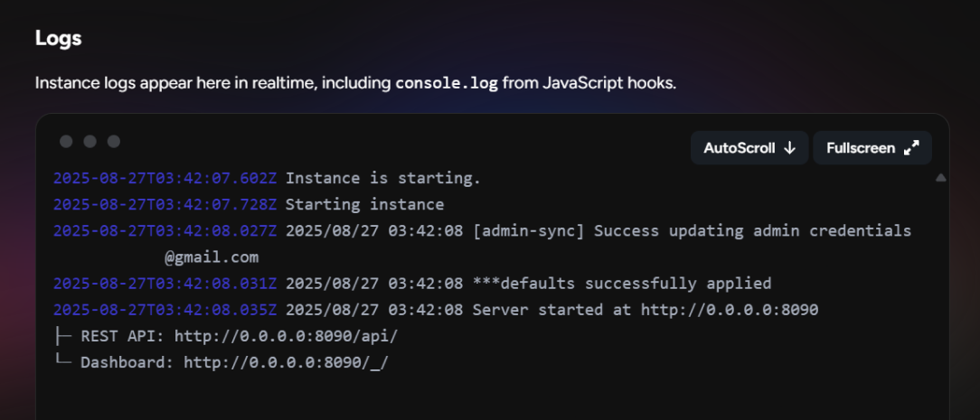Image resolution: width=980 pixels, height=420 pixels.
Task: Click the REST API URL
Action: click(x=286, y=336)
